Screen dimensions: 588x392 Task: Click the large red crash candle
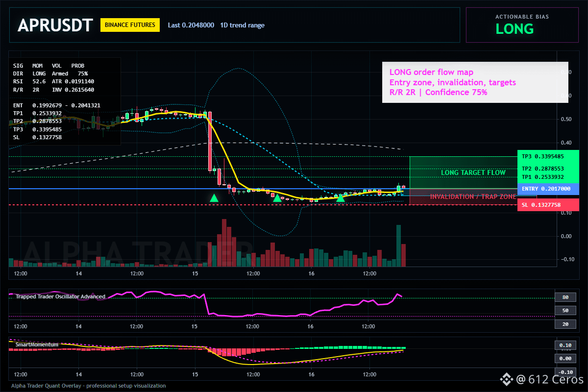click(x=210, y=141)
